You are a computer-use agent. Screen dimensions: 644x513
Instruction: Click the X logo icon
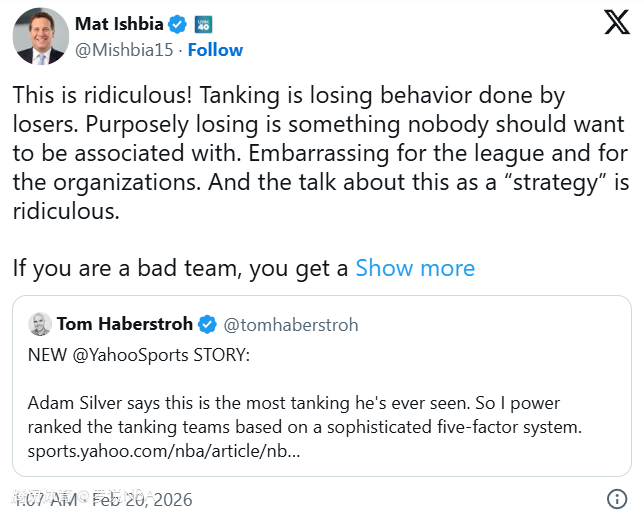point(616,24)
